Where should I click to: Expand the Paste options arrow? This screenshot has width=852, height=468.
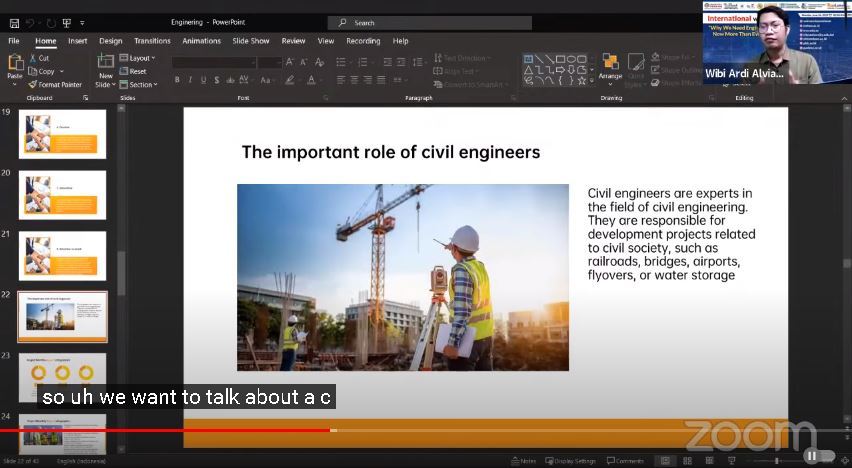[x=15, y=84]
